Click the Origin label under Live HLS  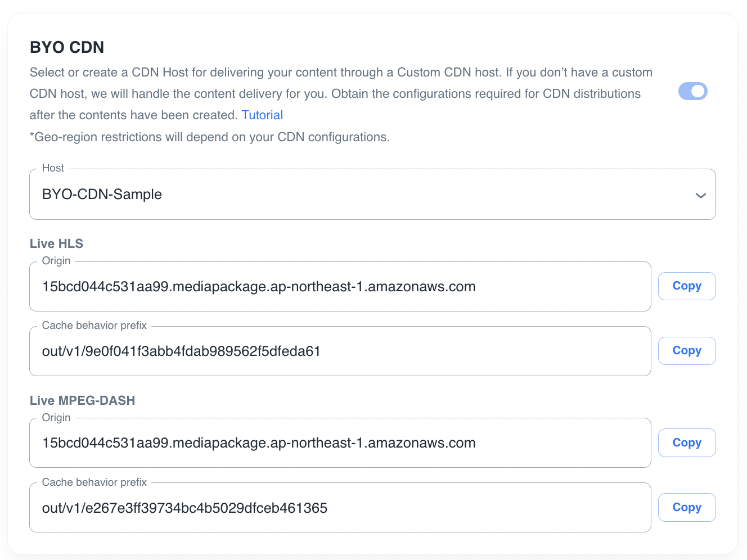pyautogui.click(x=56, y=261)
